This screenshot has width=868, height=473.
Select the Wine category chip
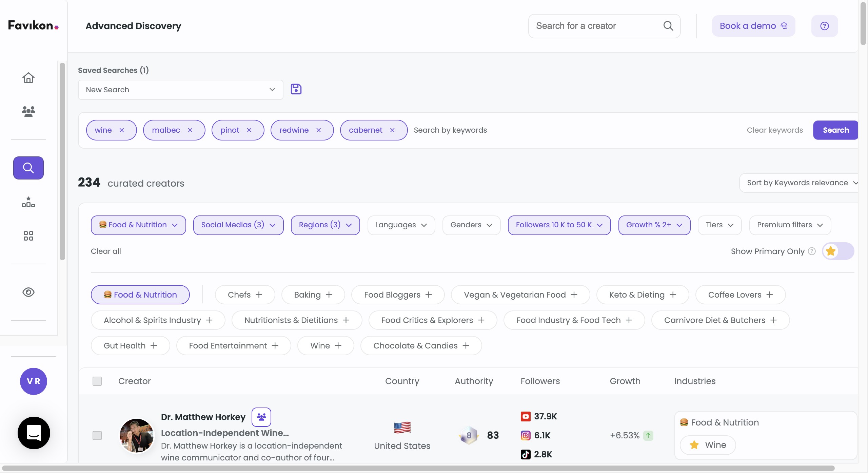point(325,345)
